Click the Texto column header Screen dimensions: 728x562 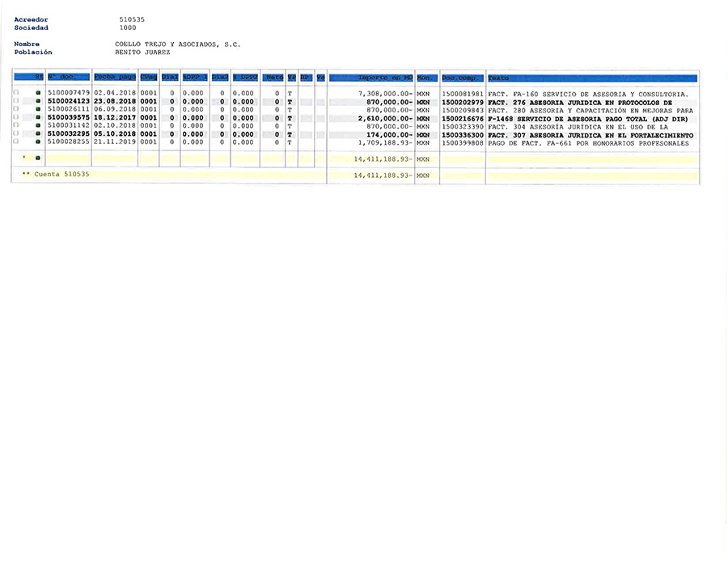point(590,78)
